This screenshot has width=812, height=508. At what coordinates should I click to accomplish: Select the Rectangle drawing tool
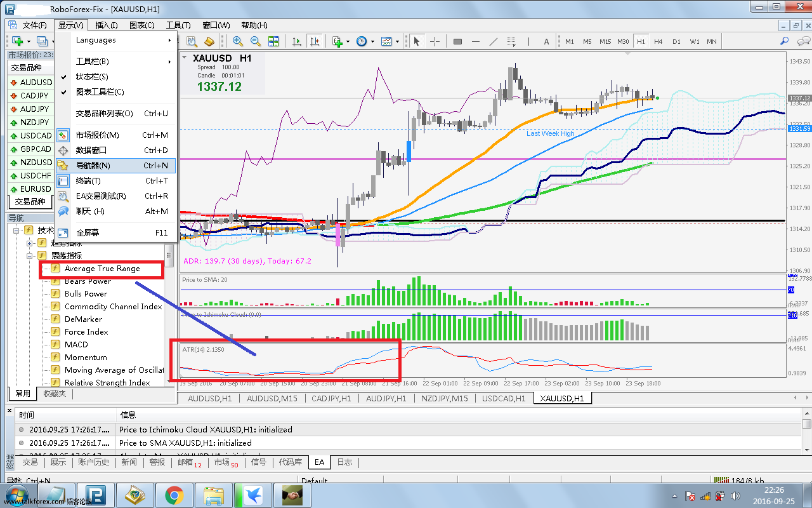pos(457,41)
